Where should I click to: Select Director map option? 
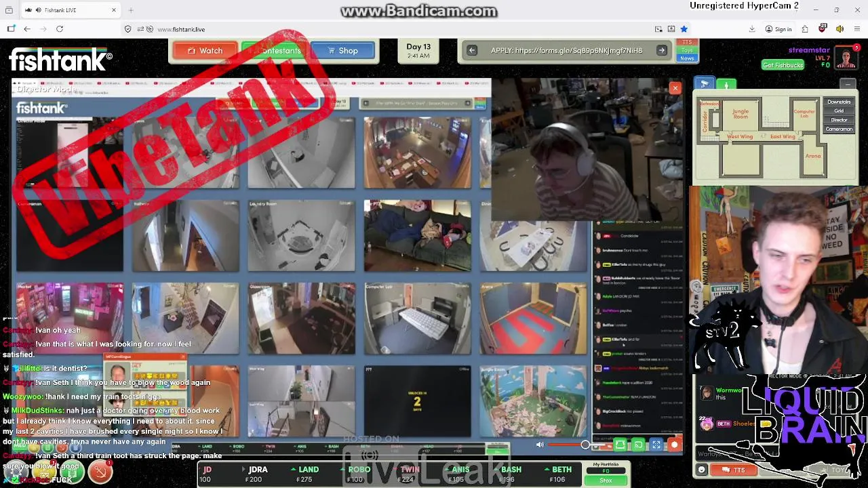(x=839, y=120)
